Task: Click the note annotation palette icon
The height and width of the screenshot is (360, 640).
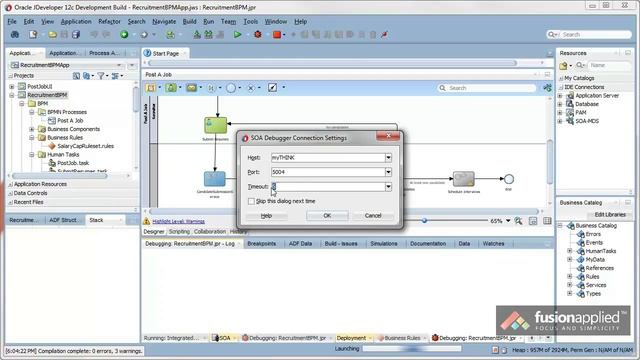Action: click(272, 88)
